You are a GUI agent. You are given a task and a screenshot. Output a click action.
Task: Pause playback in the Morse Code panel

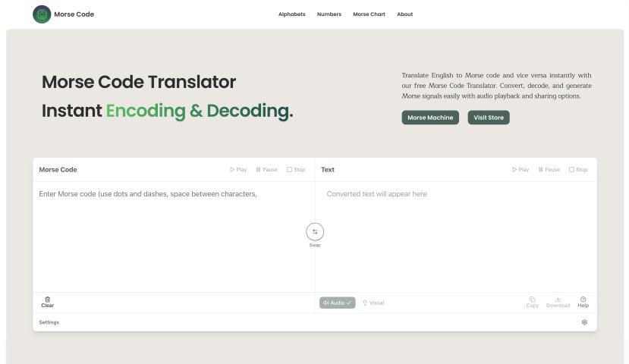click(x=266, y=170)
